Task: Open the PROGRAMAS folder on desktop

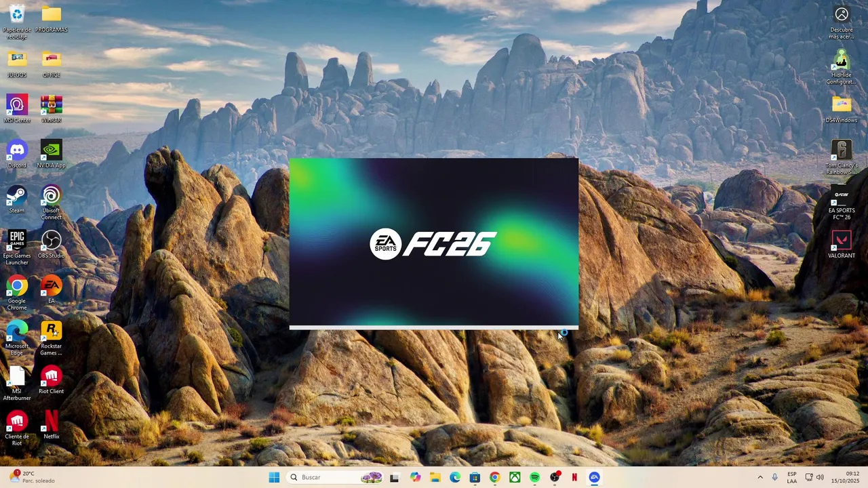Action: click(x=51, y=19)
